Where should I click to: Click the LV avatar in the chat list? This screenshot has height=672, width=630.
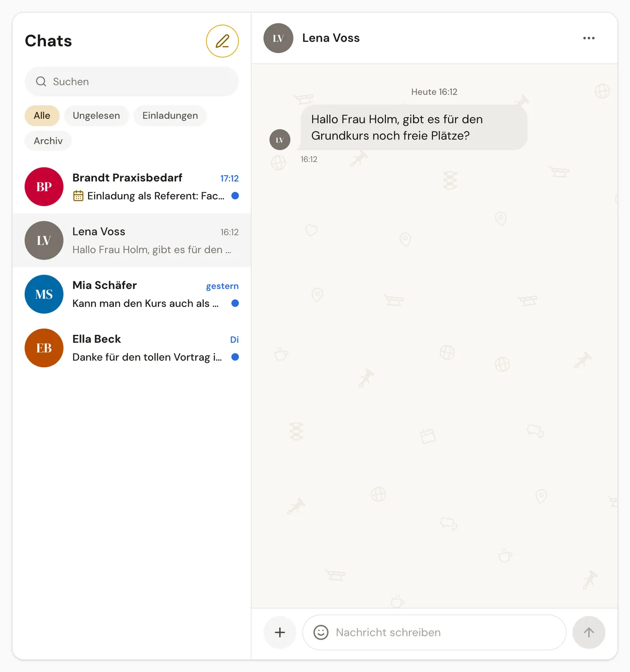click(x=44, y=240)
